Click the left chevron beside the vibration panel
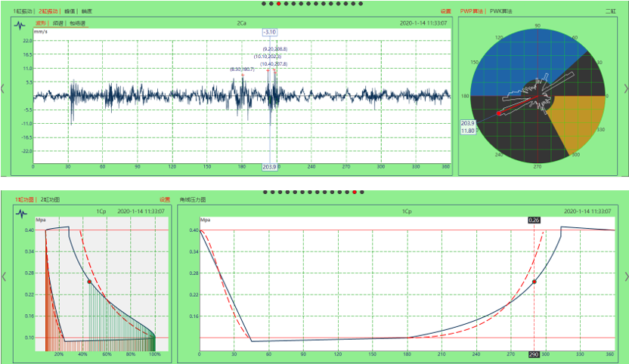This screenshot has height=364, width=629. click(4, 89)
